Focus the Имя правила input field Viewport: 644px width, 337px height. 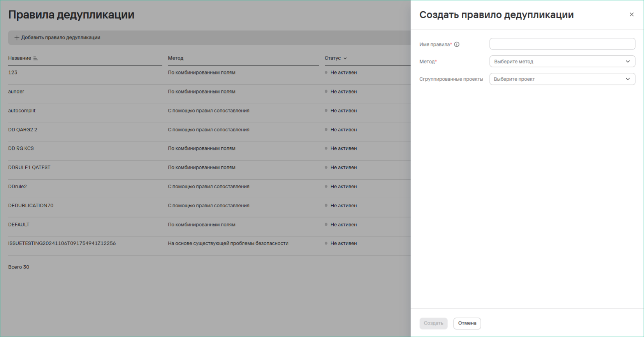(562, 44)
